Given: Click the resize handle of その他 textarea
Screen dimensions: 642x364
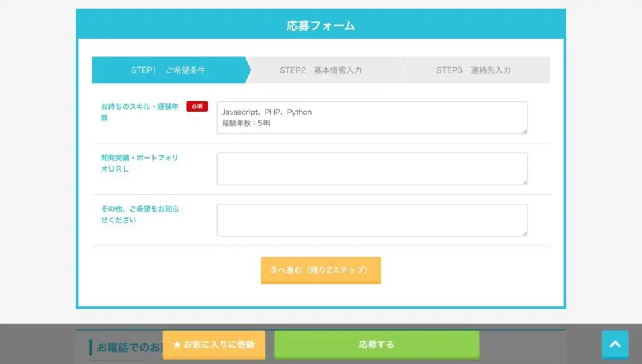Looking at the screenshot, I should pos(525,233).
